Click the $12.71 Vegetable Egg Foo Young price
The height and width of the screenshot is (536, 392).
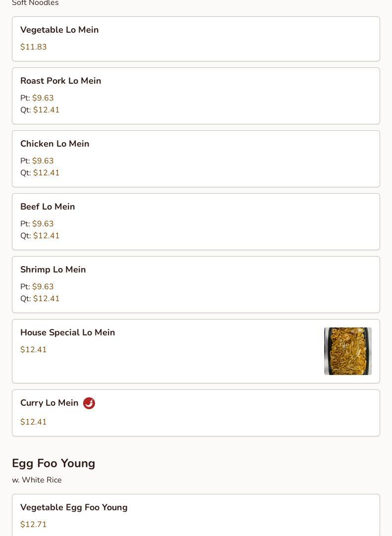click(x=34, y=525)
